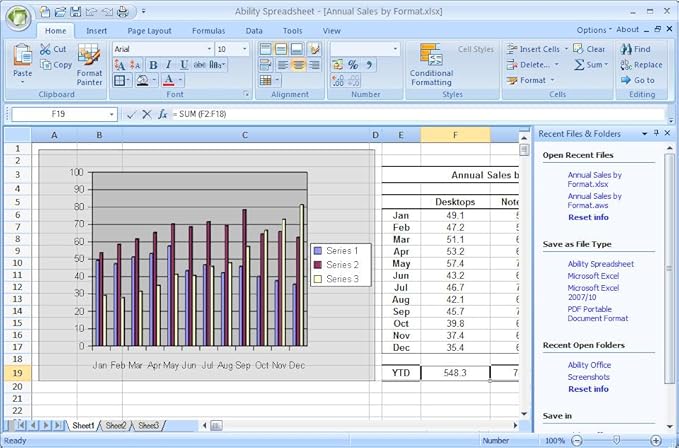Click the insert function fx icon

point(162,115)
